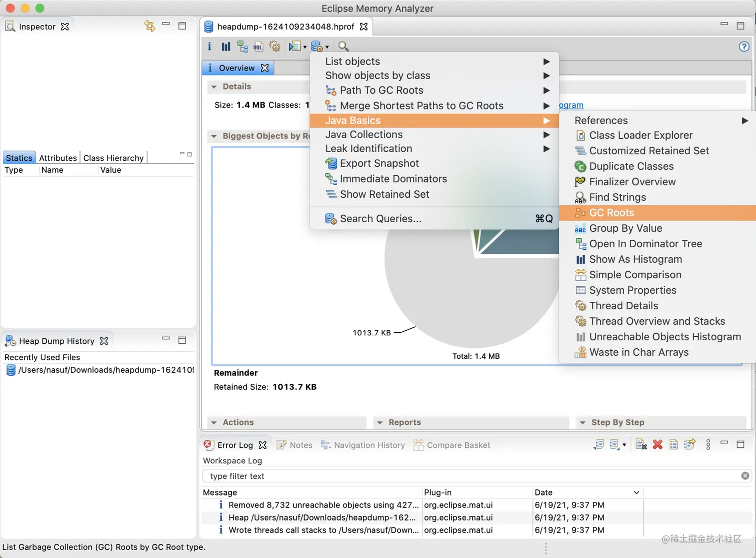Choose Immediate Dominators menu item
This screenshot has height=558, width=756.
(434, 179)
